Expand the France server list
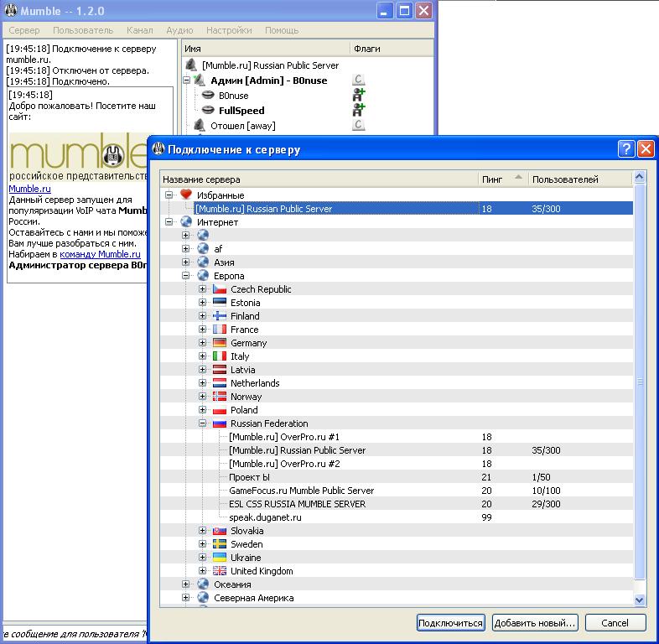 pos(203,330)
